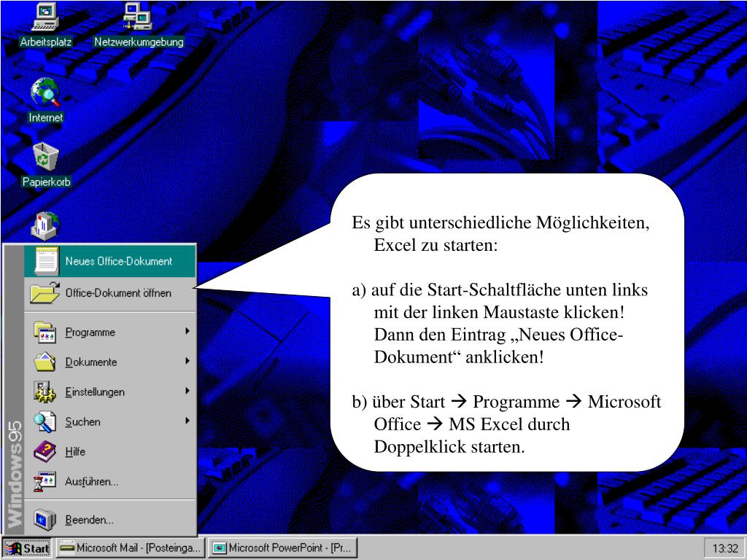Click the Arbeitsplatz label text
The width and height of the screenshot is (747, 560).
[46, 42]
